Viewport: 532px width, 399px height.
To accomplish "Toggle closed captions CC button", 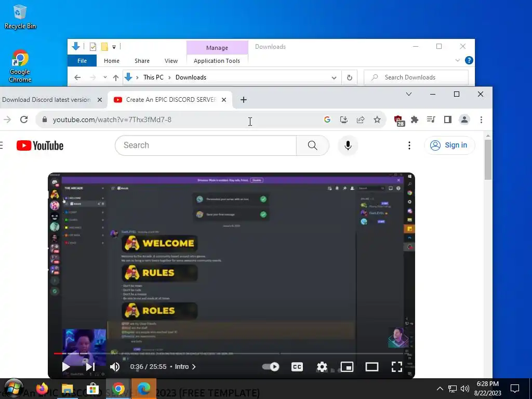I will 297,367.
